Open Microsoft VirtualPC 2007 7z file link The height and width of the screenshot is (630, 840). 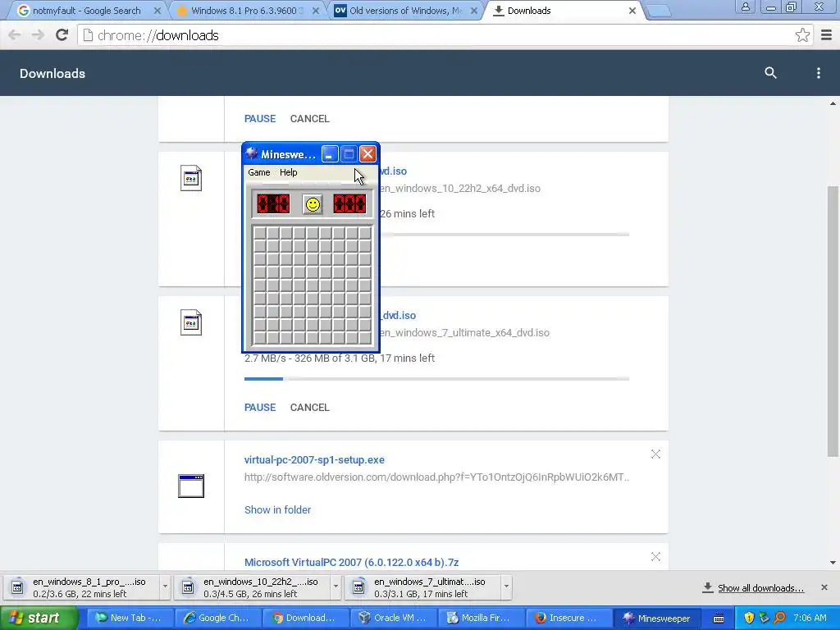click(351, 563)
